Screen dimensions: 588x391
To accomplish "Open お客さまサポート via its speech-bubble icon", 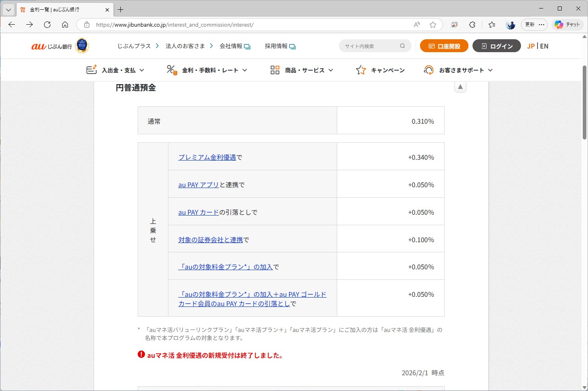I will pos(429,70).
